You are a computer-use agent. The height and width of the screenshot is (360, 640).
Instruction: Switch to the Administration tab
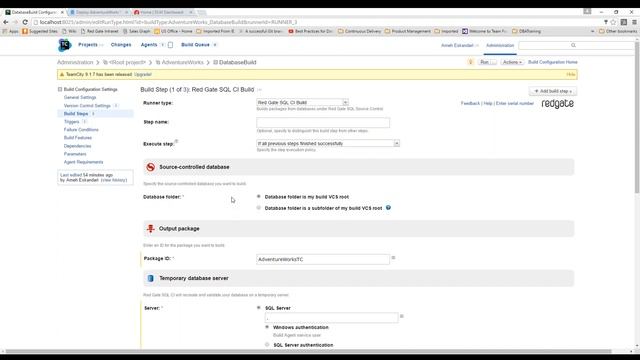click(x=500, y=45)
